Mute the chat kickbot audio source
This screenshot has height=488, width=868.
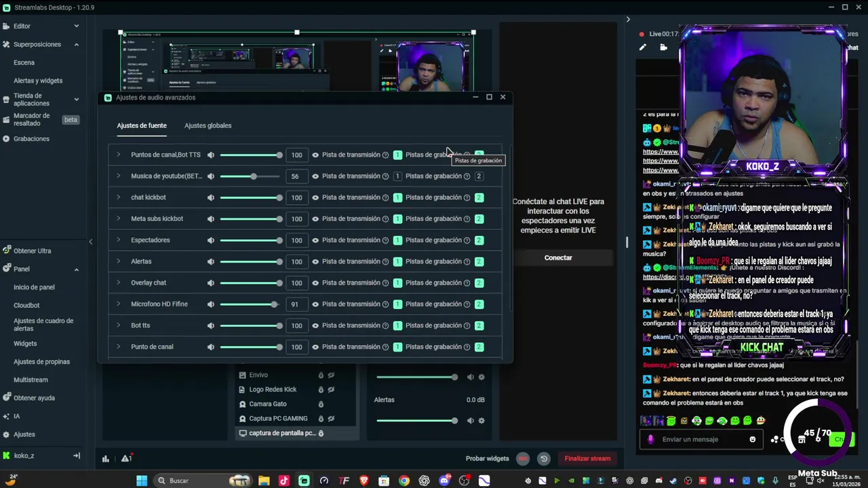tap(211, 197)
